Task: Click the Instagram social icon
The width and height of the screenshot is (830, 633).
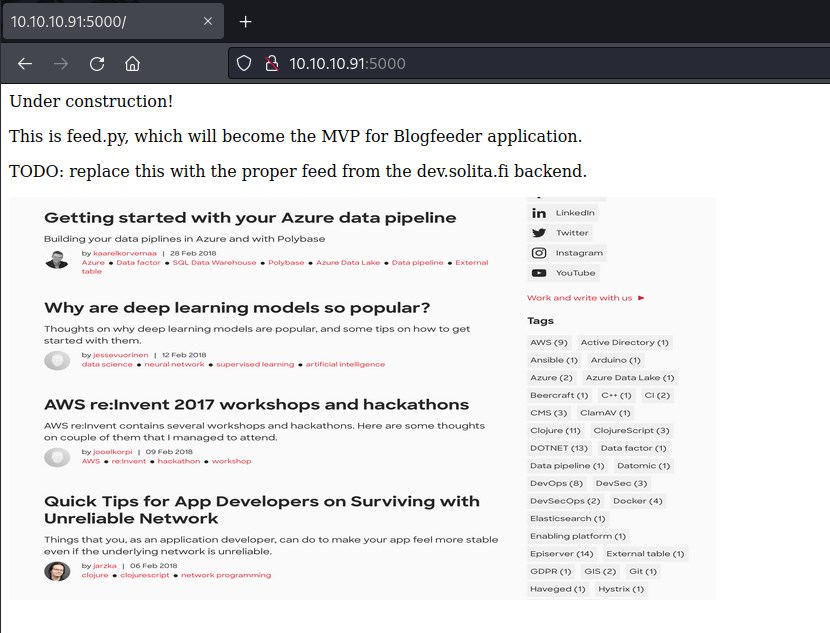Action: [x=539, y=253]
